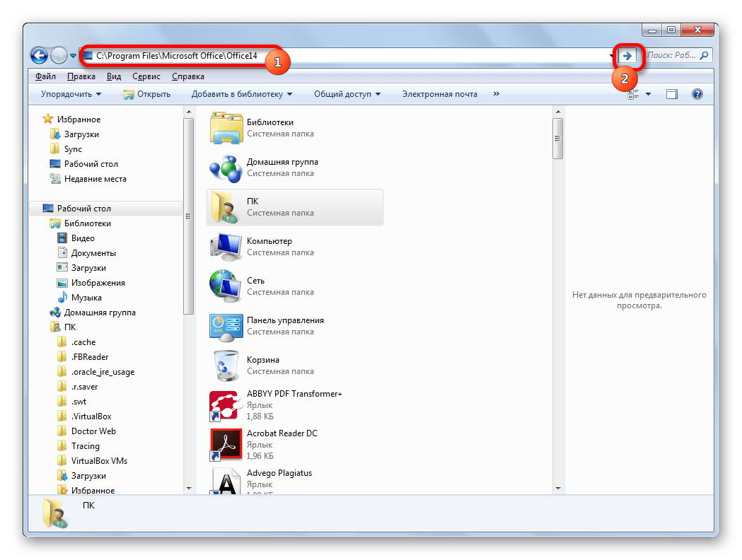The image size is (742, 560).
Task: Click the file list scroll up arrow
Action: (558, 112)
